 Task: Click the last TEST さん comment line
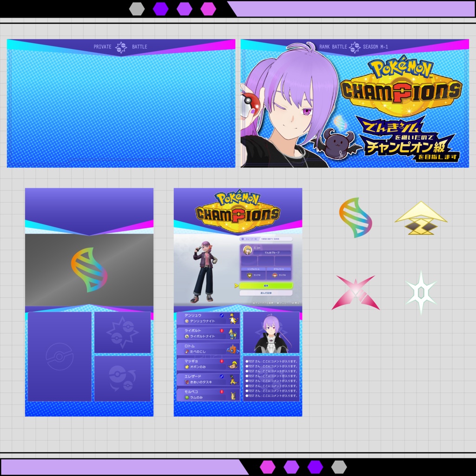pos(271,396)
